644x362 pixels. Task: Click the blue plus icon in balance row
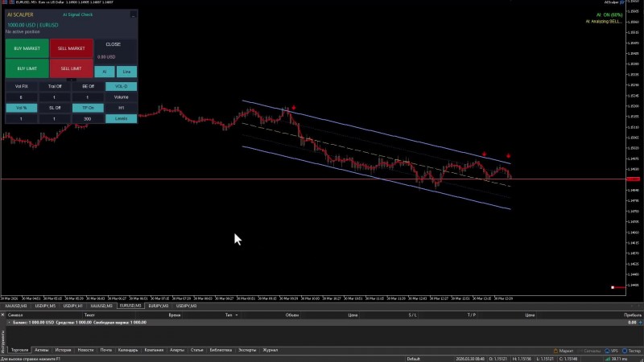(x=640, y=323)
